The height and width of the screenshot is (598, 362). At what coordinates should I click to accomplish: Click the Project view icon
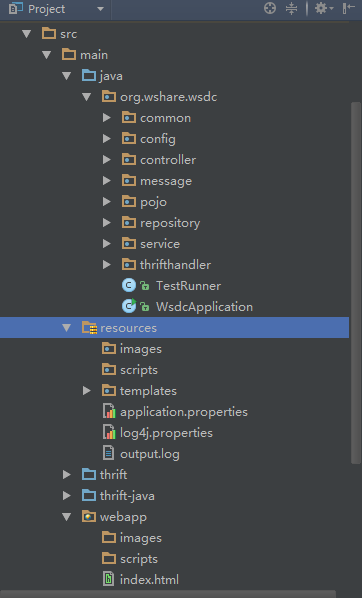pos(16,8)
